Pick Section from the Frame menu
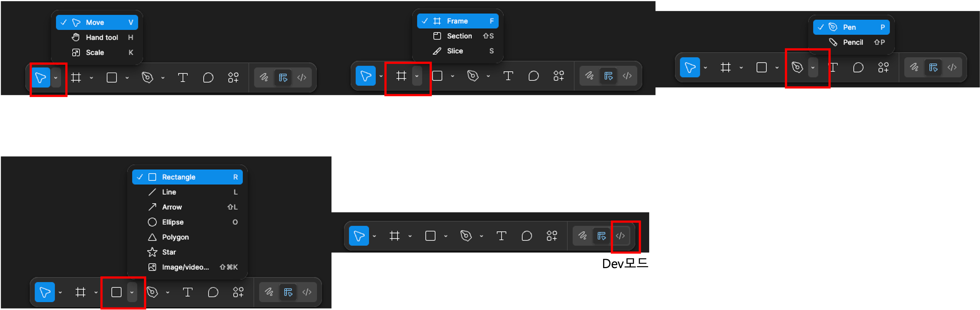Screen dimensions: 980x310 458,36
